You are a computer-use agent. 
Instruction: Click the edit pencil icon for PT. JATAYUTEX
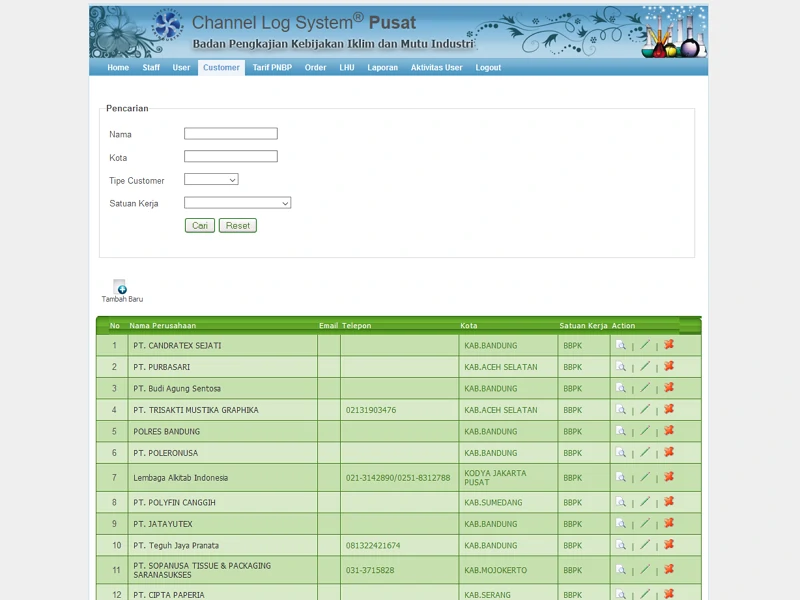coord(645,522)
